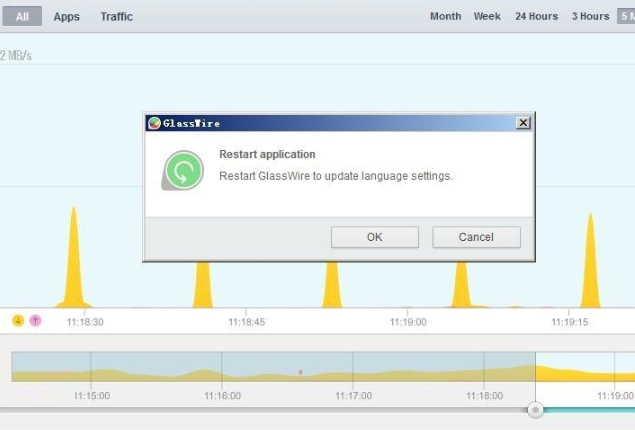Image resolution: width=635 pixels, height=430 pixels.
Task: Click the traffic spike near 11:18:30
Action: point(73,270)
